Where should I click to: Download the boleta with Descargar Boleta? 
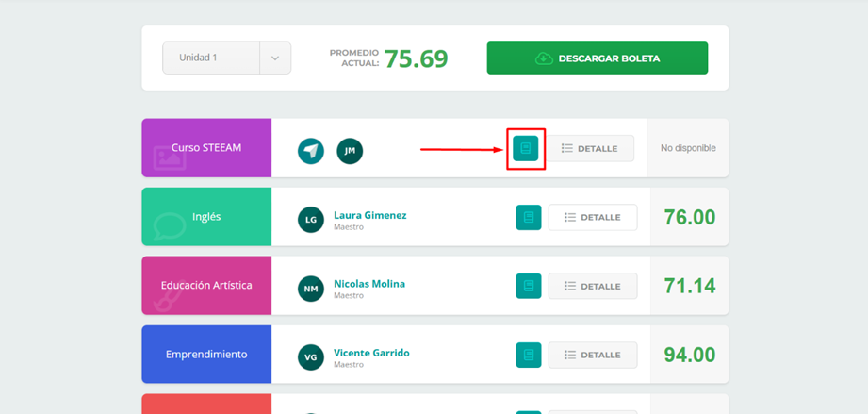598,58
